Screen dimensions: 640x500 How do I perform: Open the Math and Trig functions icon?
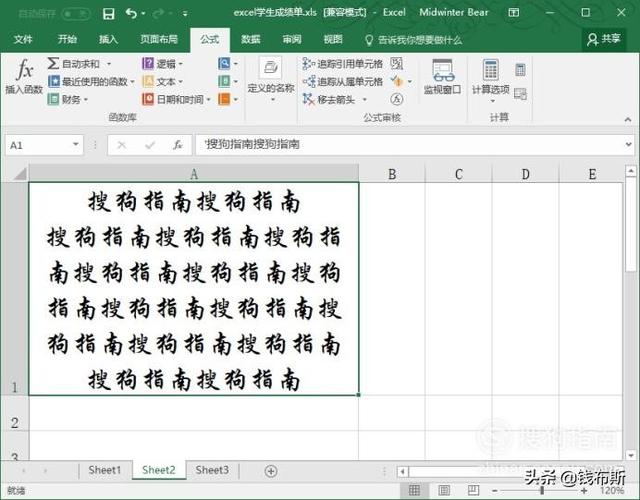coord(224,81)
